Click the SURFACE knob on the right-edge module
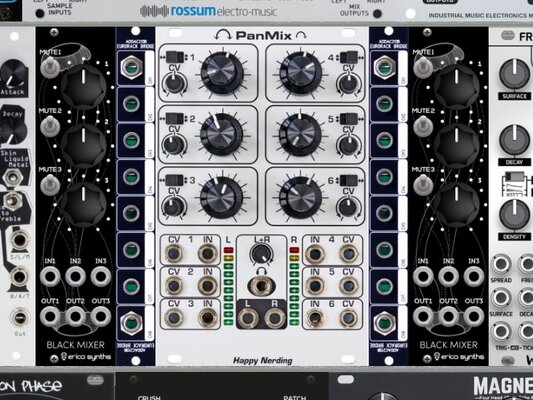Screen dimensions: 533x400 [514, 74]
